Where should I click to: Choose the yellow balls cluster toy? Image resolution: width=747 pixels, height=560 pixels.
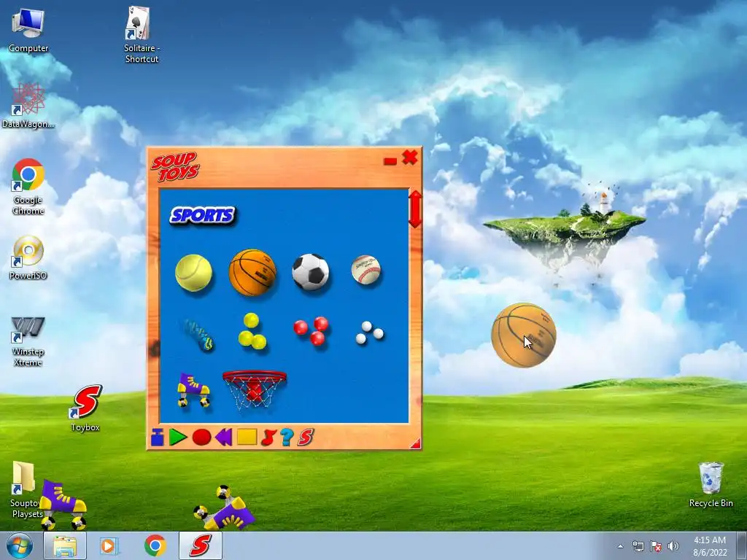pos(252,332)
